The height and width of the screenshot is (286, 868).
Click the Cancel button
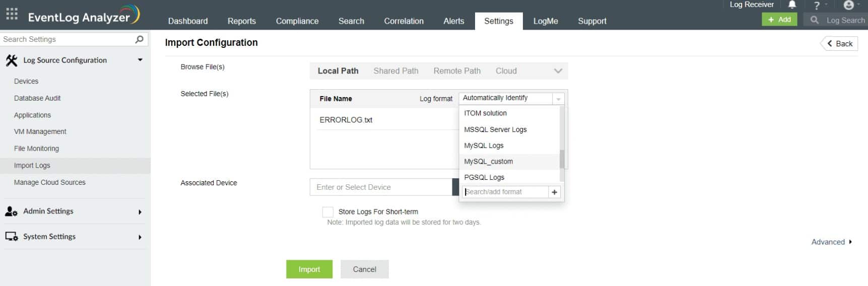coord(365,269)
